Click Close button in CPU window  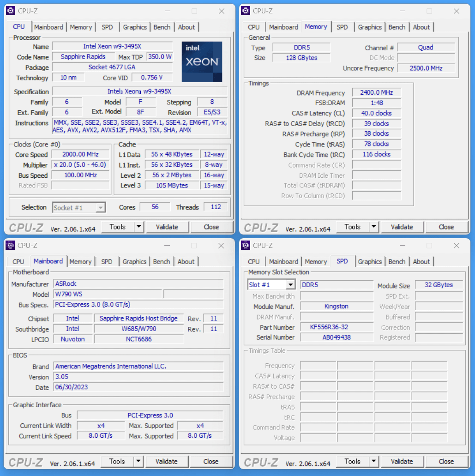click(x=211, y=227)
